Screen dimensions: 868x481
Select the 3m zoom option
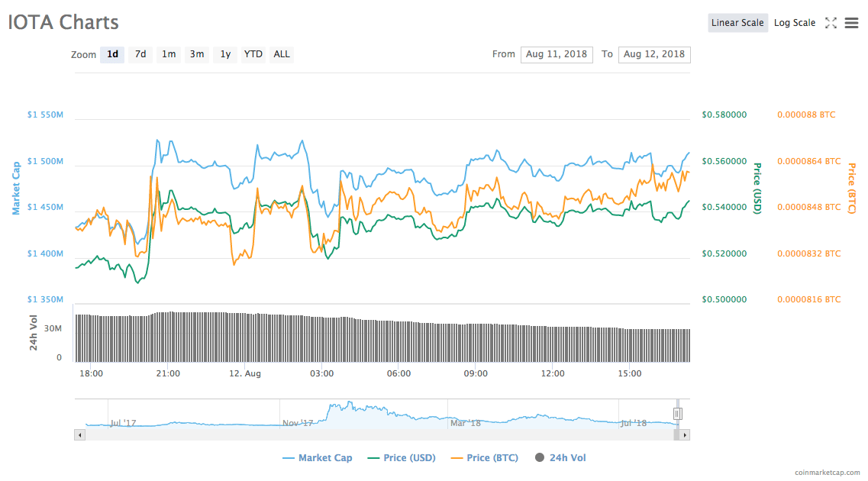197,54
